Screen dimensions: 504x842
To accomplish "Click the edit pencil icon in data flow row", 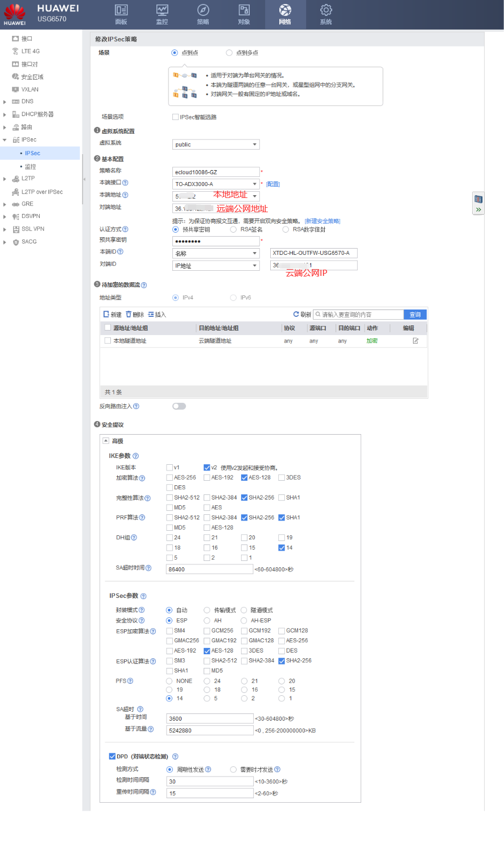I will click(415, 341).
